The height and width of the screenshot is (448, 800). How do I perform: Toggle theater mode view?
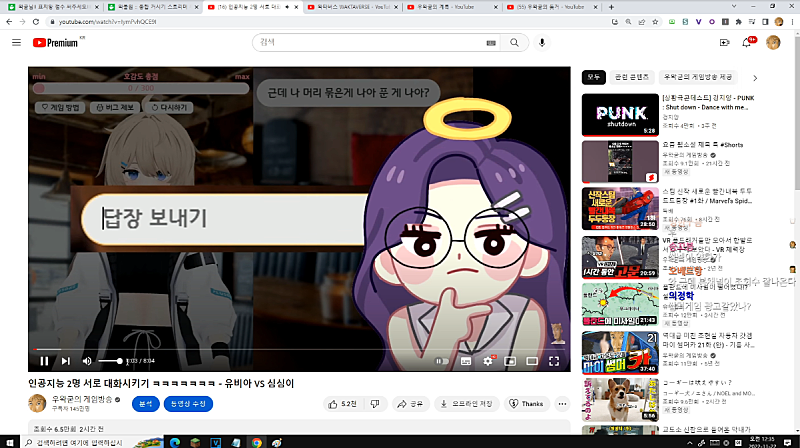pos(531,360)
